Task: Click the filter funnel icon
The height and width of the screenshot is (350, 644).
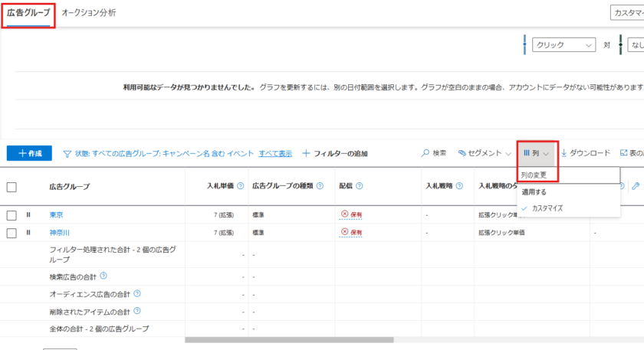Action: 67,153
